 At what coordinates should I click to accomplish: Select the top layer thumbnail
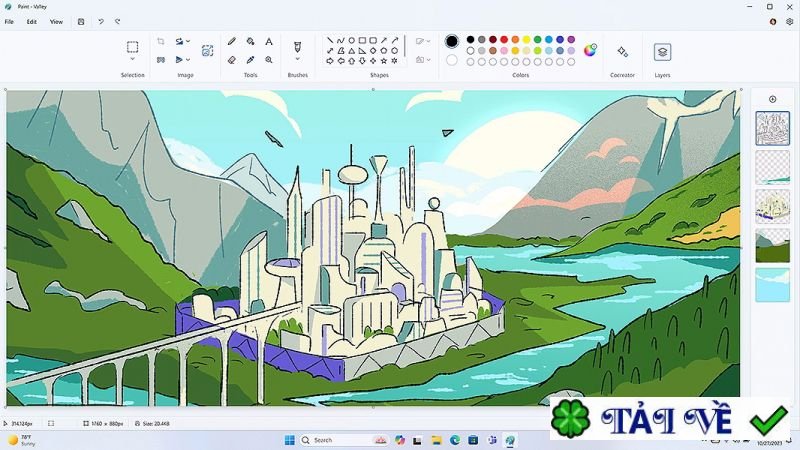coord(772,128)
